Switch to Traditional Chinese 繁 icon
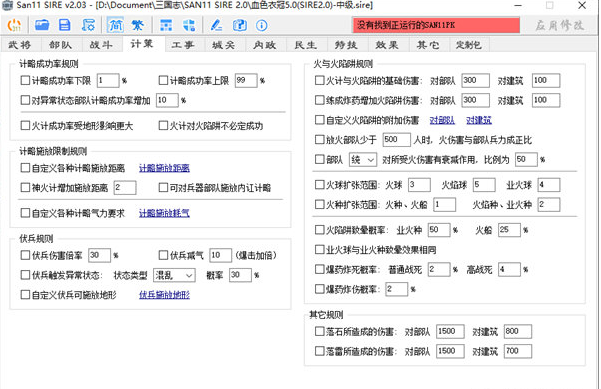The width and height of the screenshot is (601, 389). tap(138, 25)
